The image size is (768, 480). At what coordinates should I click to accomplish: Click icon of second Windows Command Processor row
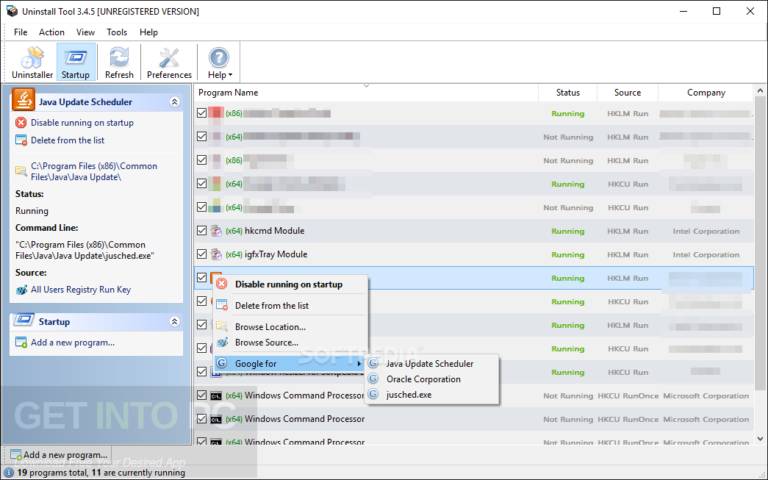click(x=216, y=419)
